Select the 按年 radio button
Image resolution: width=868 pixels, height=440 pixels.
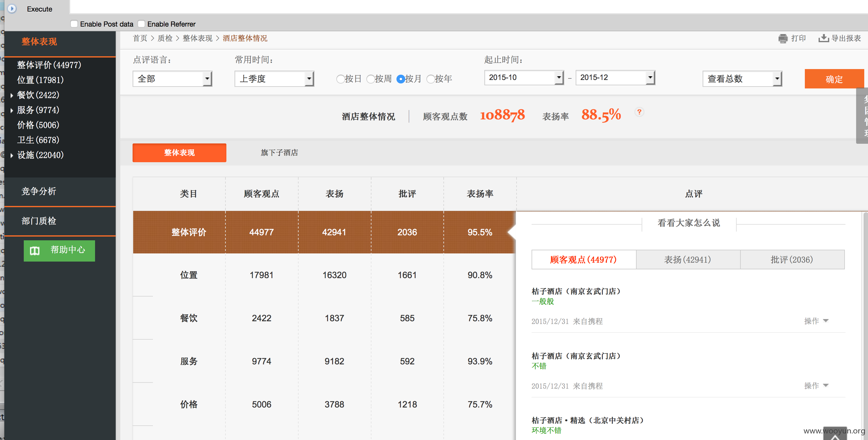430,79
